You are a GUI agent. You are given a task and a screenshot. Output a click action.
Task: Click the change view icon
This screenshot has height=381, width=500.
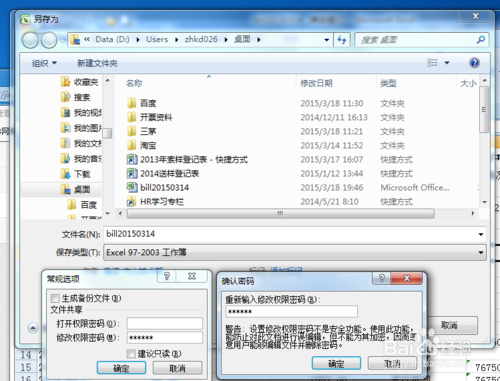pyautogui.click(x=432, y=63)
